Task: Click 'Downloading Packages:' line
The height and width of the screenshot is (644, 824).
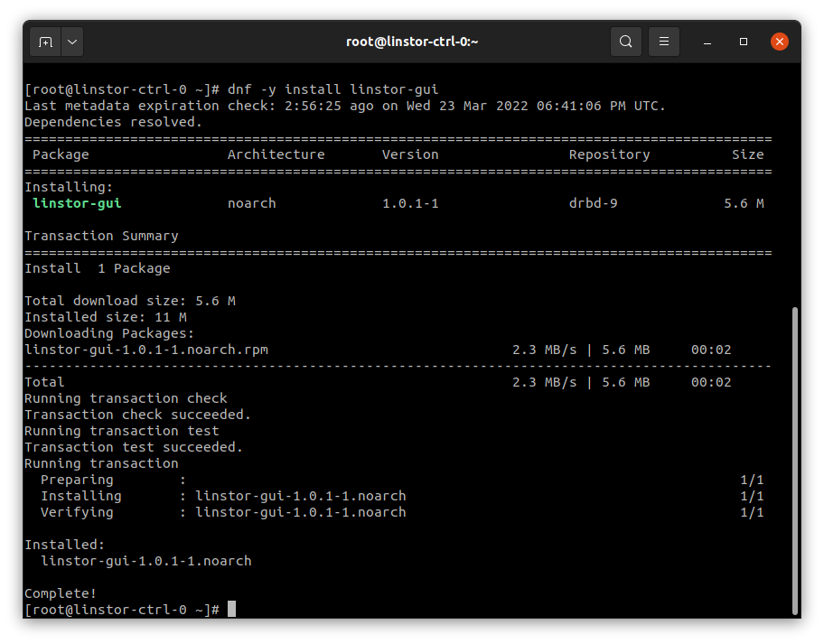Action: pyautogui.click(x=109, y=333)
